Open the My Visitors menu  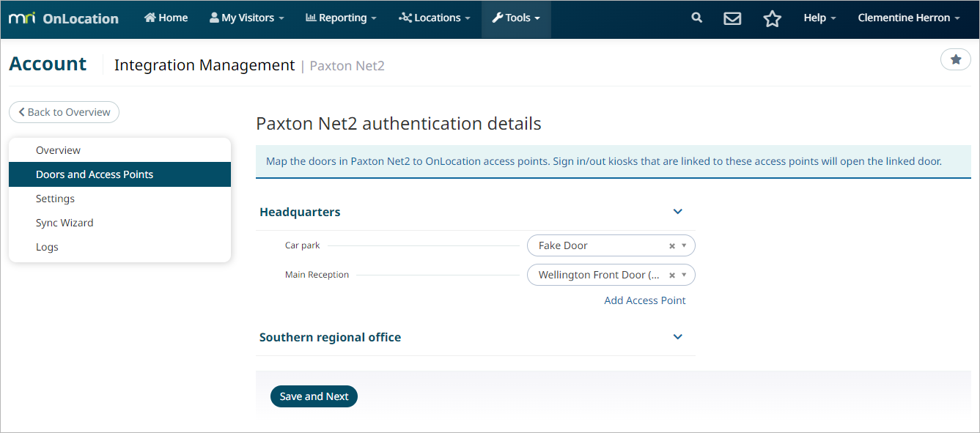point(246,18)
